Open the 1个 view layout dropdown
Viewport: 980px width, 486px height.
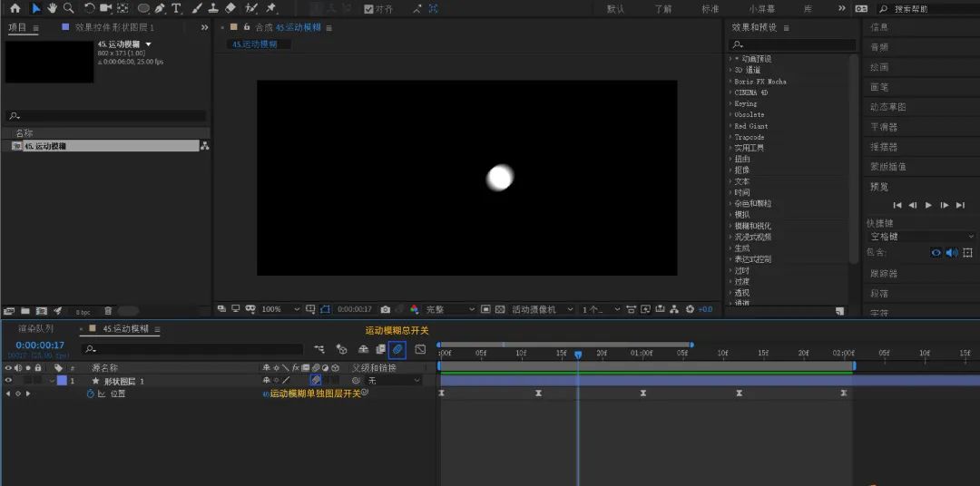601,309
